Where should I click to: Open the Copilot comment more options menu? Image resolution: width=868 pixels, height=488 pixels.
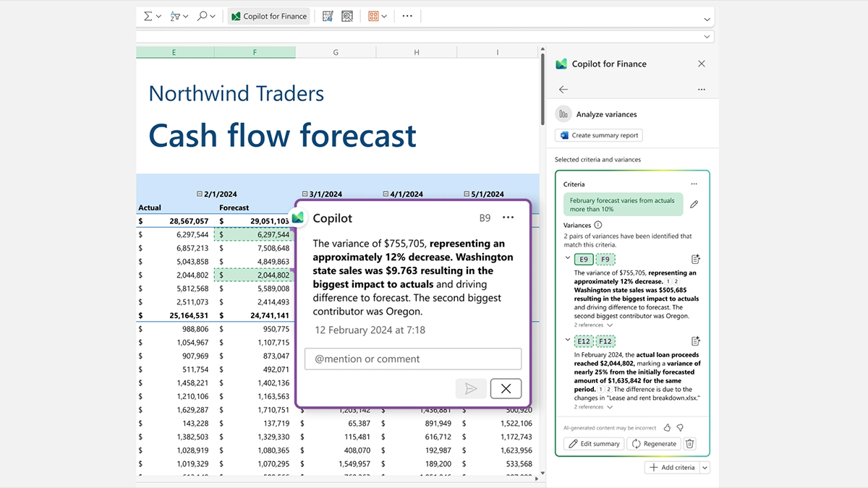509,218
